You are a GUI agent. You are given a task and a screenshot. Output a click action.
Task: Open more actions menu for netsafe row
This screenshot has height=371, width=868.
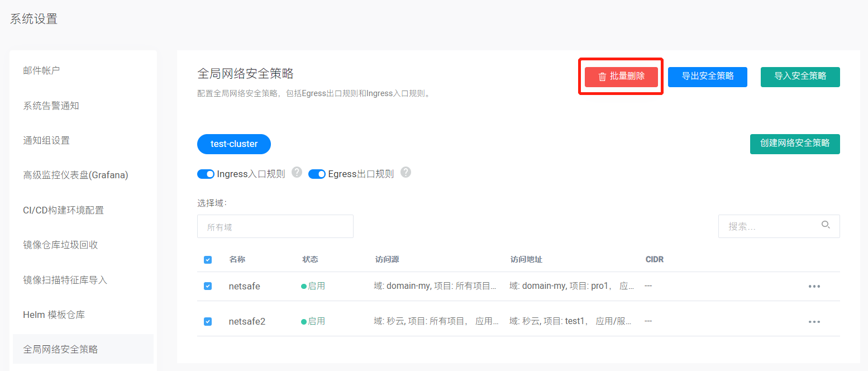point(814,287)
